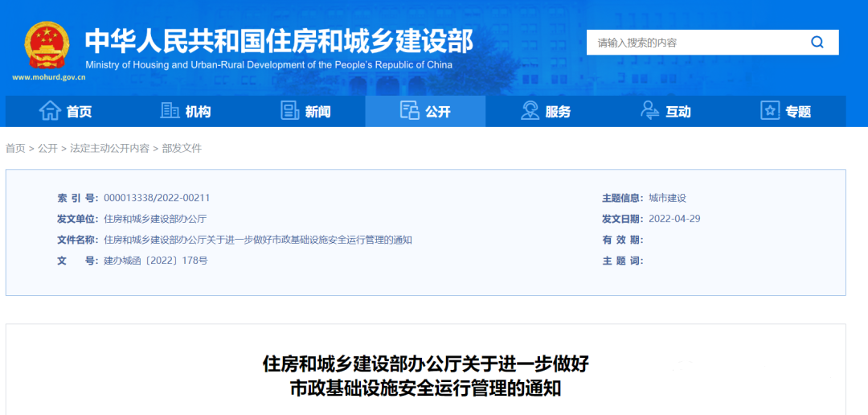Open the 专题 navigation tab
Screen dimensions: 868x415
pyautogui.click(x=786, y=111)
